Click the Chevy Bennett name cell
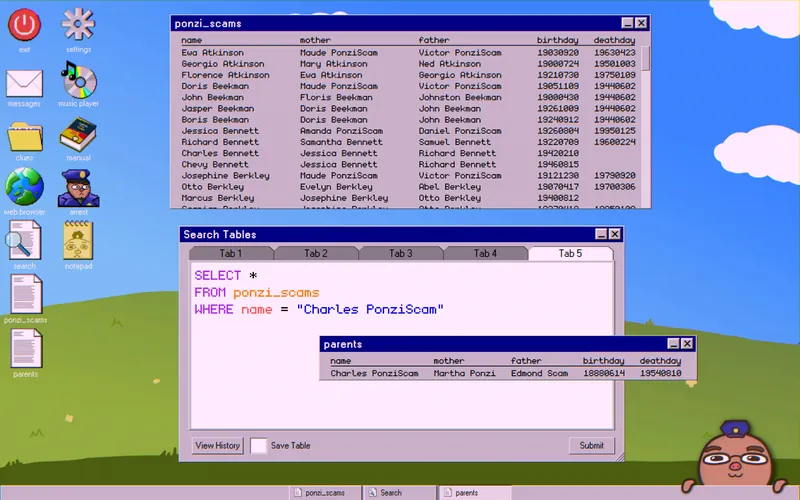 215,165
